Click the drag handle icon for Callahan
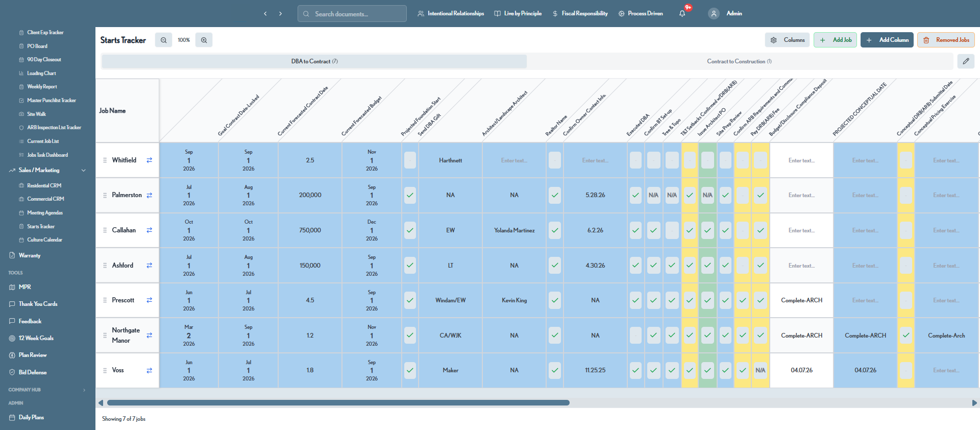980x430 pixels. tap(105, 230)
